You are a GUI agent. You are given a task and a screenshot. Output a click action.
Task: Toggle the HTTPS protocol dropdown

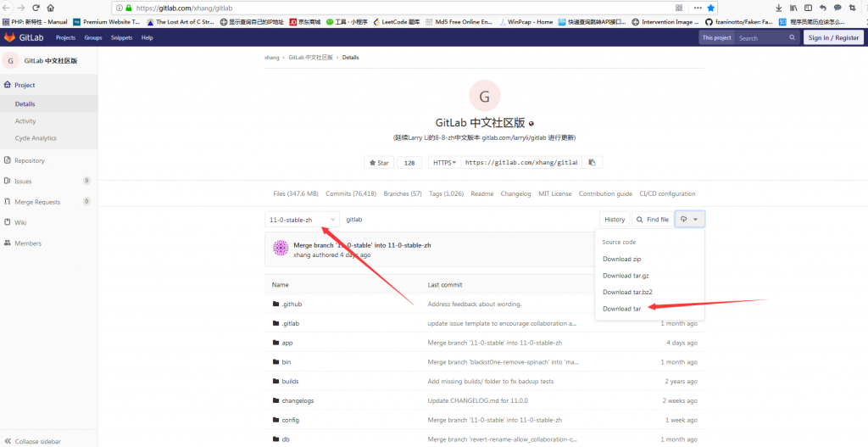pyautogui.click(x=444, y=163)
